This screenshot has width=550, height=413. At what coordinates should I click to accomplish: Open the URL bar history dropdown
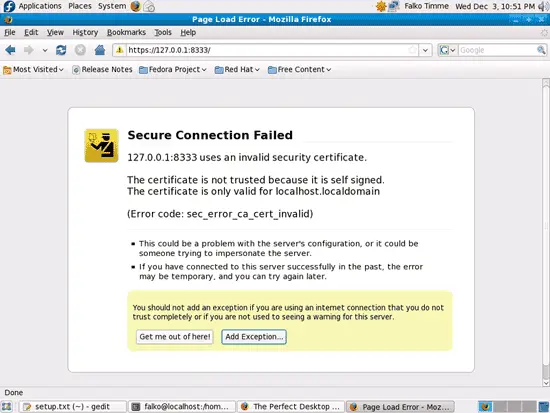click(x=425, y=50)
